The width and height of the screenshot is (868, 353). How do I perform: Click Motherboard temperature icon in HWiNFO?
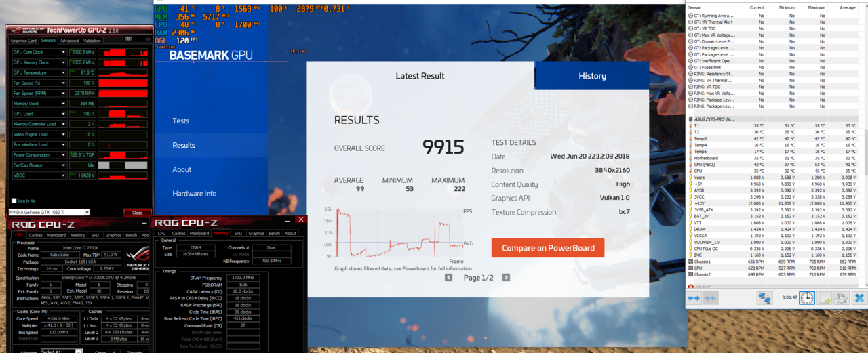(690, 158)
